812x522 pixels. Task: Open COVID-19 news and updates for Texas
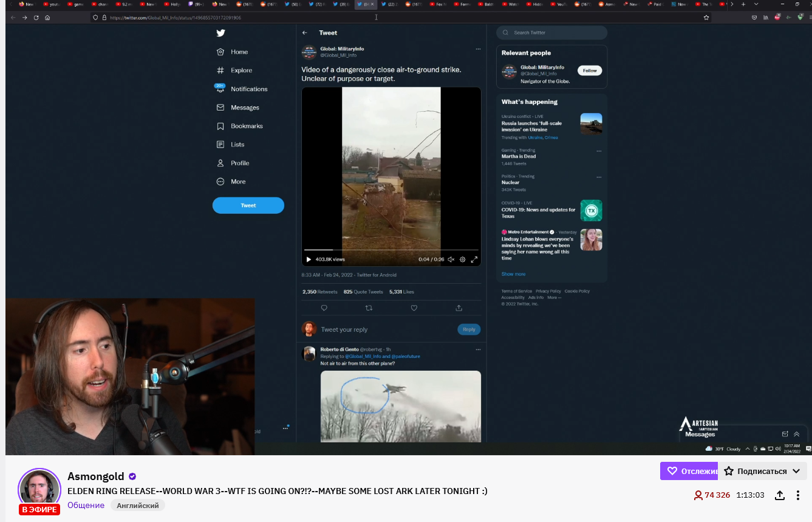pos(551,210)
